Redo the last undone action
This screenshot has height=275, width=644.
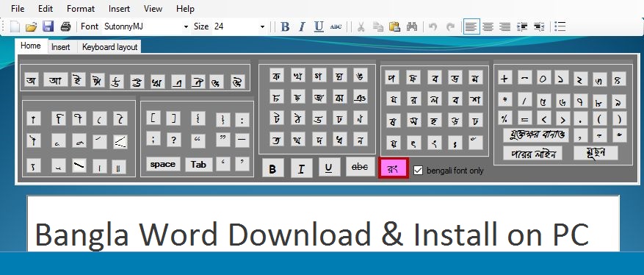pyautogui.click(x=451, y=27)
